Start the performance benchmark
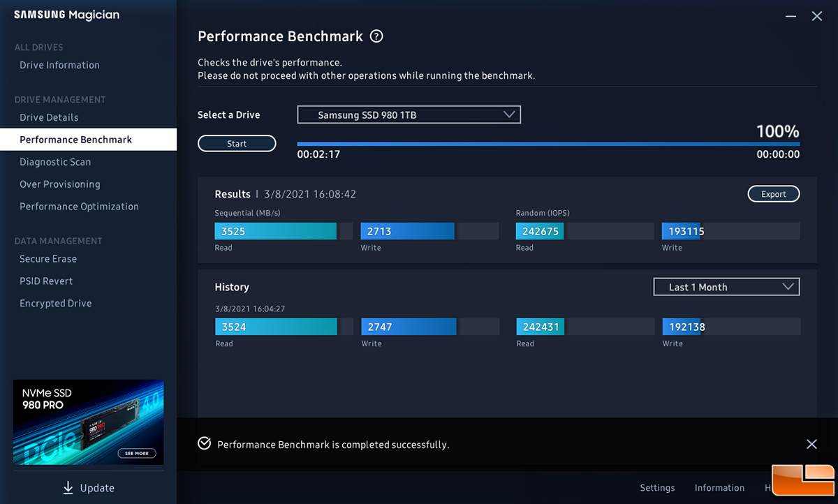 tap(237, 144)
